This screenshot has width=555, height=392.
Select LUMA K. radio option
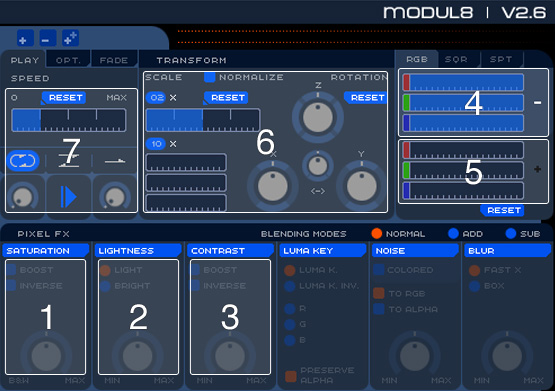[290, 270]
